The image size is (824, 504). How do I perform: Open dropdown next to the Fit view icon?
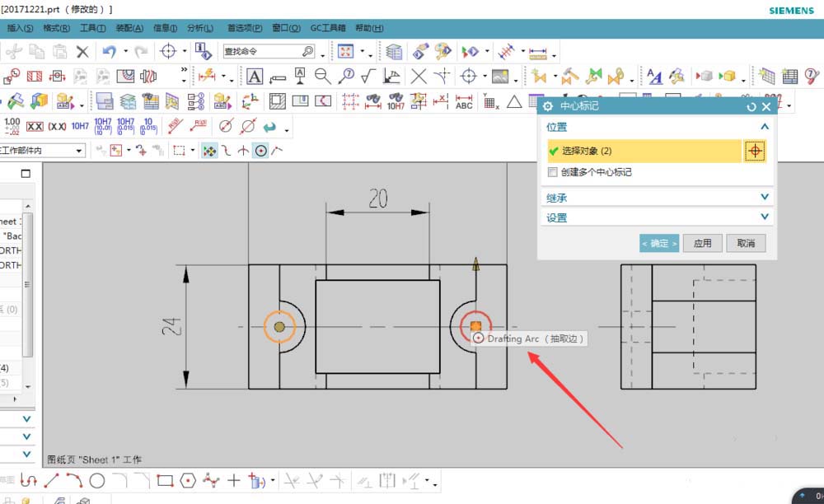[x=362, y=51]
